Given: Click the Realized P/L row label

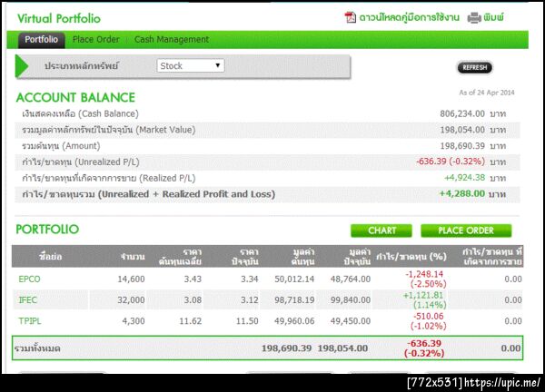Looking at the screenshot, I should click(x=108, y=178).
